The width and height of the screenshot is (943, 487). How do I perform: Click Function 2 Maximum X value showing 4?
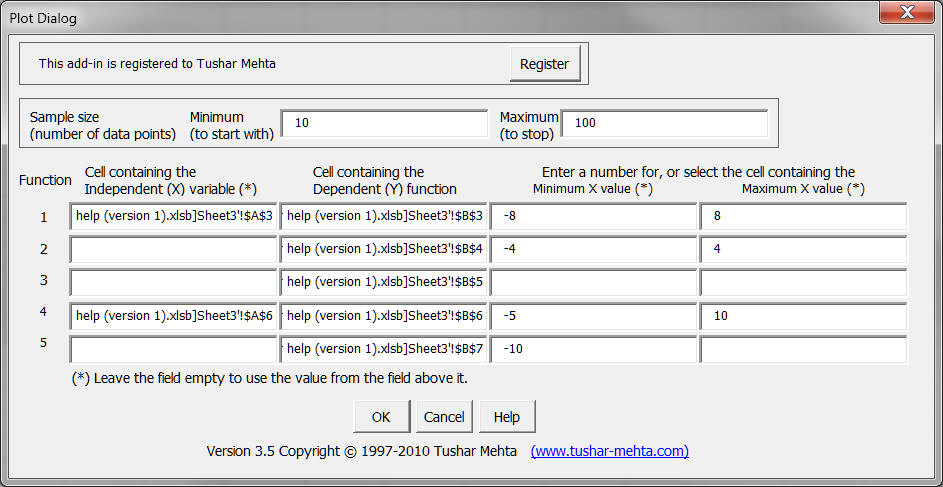(x=804, y=250)
